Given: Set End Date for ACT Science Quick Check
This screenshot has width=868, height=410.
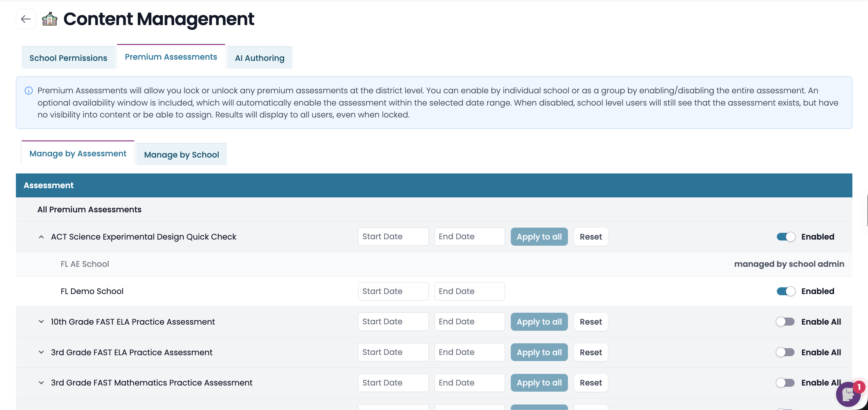Looking at the screenshot, I should [x=469, y=237].
